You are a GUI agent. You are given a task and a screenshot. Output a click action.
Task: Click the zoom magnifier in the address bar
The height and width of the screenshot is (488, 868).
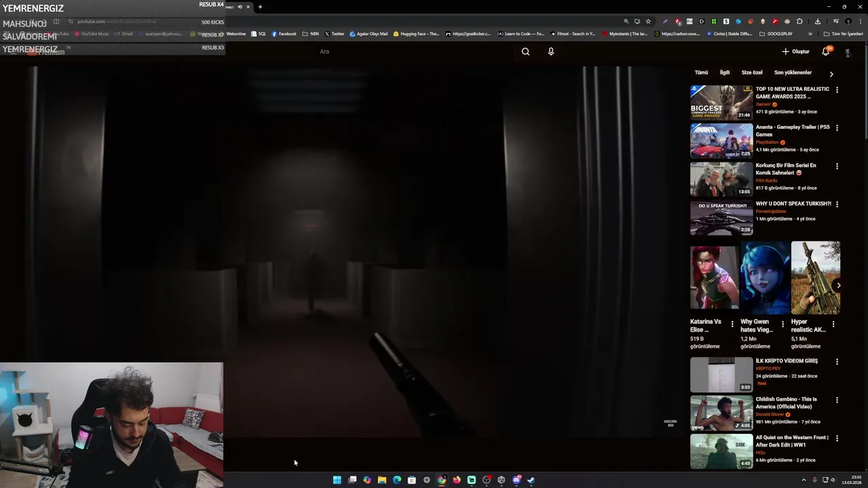(x=626, y=22)
